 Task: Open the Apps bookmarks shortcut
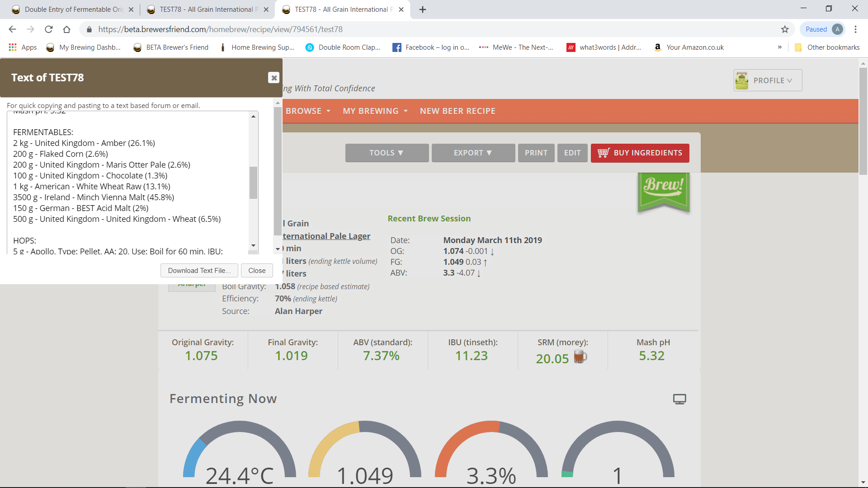point(23,47)
